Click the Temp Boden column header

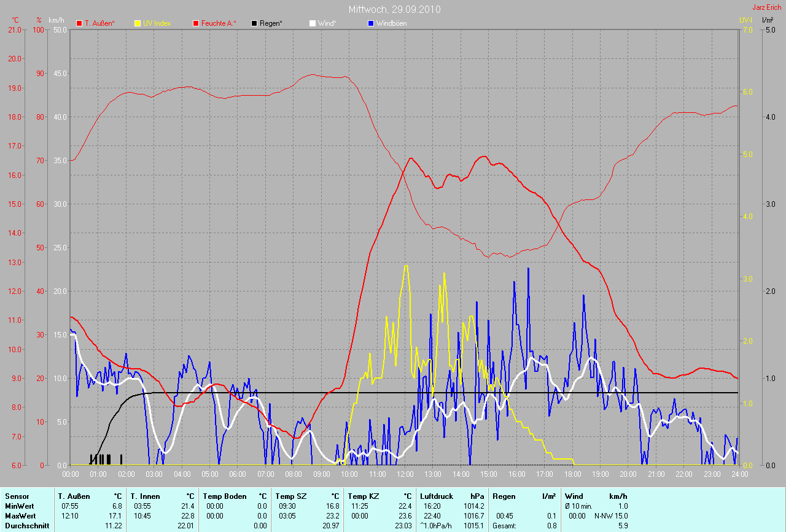(x=224, y=496)
